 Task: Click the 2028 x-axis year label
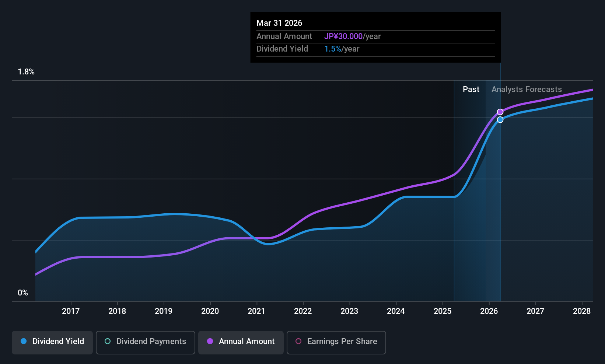pyautogui.click(x=582, y=311)
